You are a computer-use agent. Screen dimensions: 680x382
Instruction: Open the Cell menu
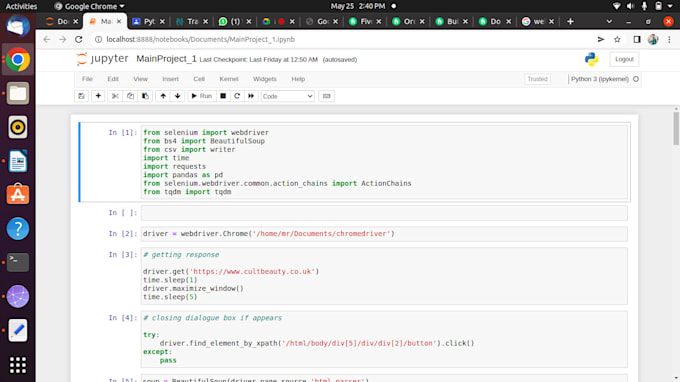199,79
